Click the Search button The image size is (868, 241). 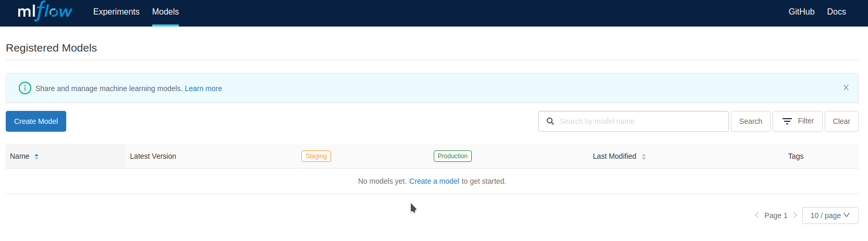click(x=750, y=121)
